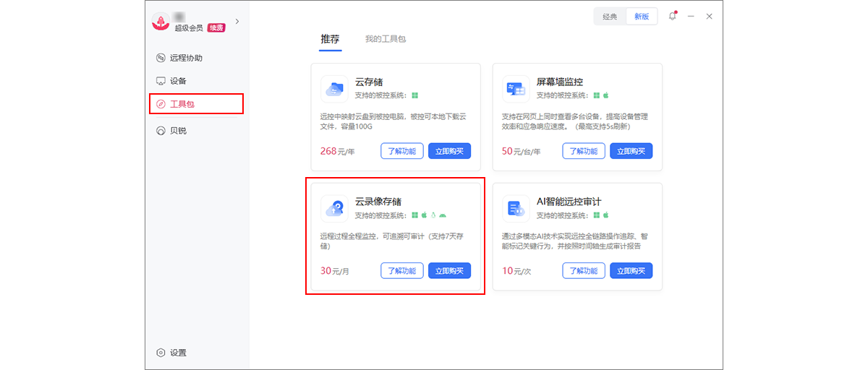Click the 云存储 card icon
868x370 pixels.
point(334,89)
